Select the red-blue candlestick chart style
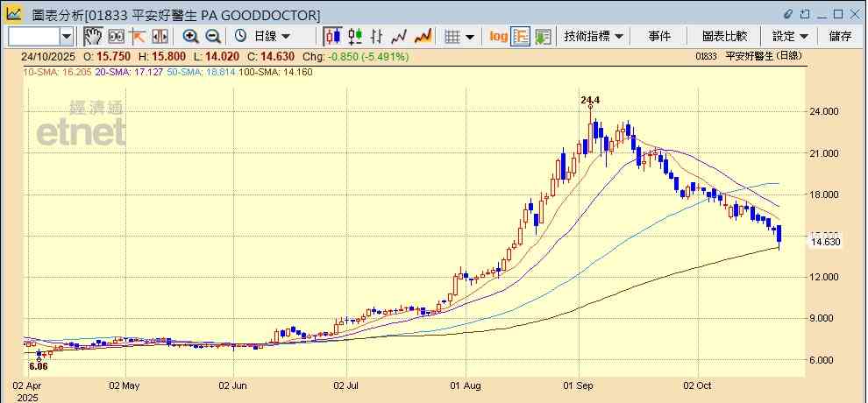Viewport: 868px width, 403px height. (332, 36)
